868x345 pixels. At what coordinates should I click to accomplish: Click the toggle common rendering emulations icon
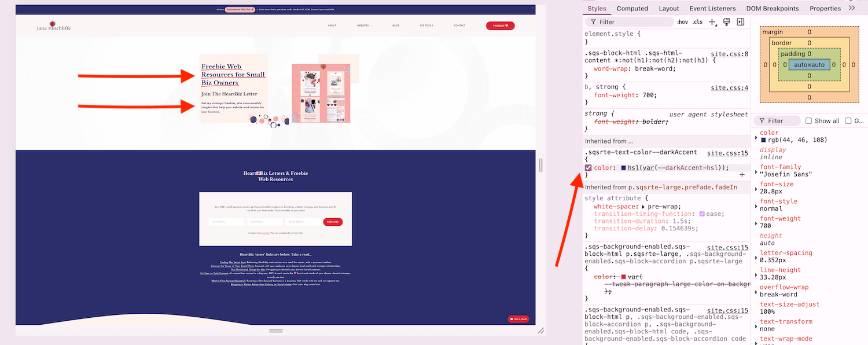pyautogui.click(x=726, y=21)
